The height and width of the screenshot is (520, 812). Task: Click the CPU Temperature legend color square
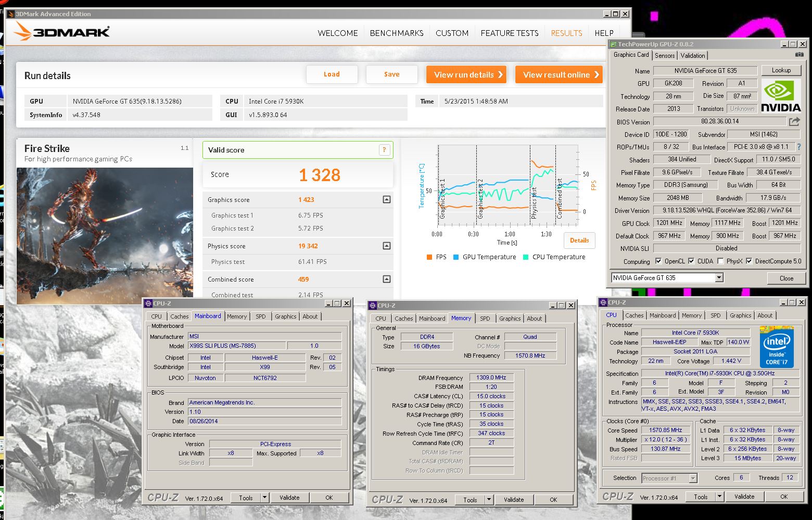pos(526,257)
